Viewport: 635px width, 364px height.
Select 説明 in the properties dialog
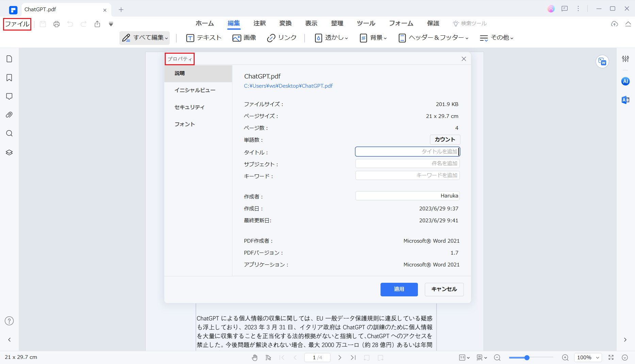point(198,73)
